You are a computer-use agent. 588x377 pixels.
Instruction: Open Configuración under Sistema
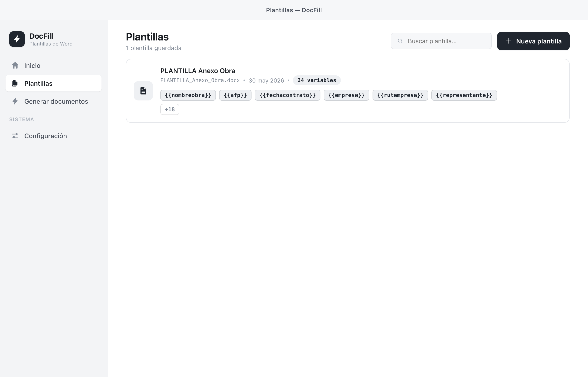coord(53,136)
